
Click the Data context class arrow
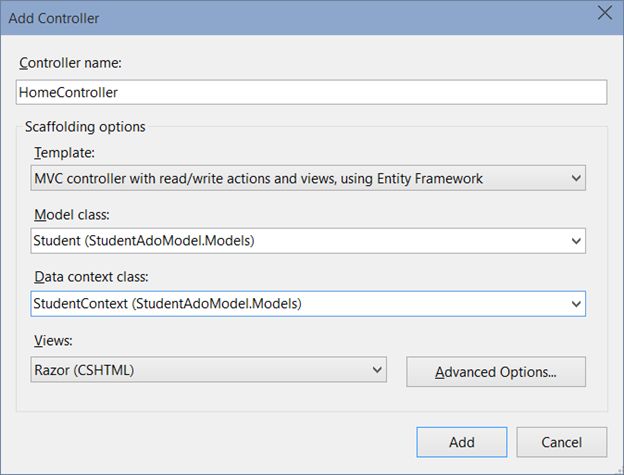coord(575,303)
